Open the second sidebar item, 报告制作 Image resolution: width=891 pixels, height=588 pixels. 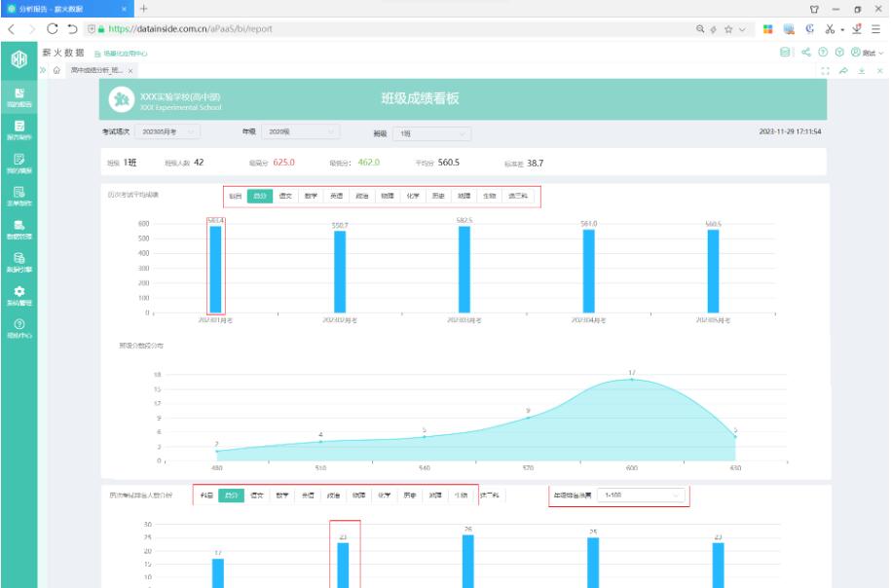(x=19, y=130)
